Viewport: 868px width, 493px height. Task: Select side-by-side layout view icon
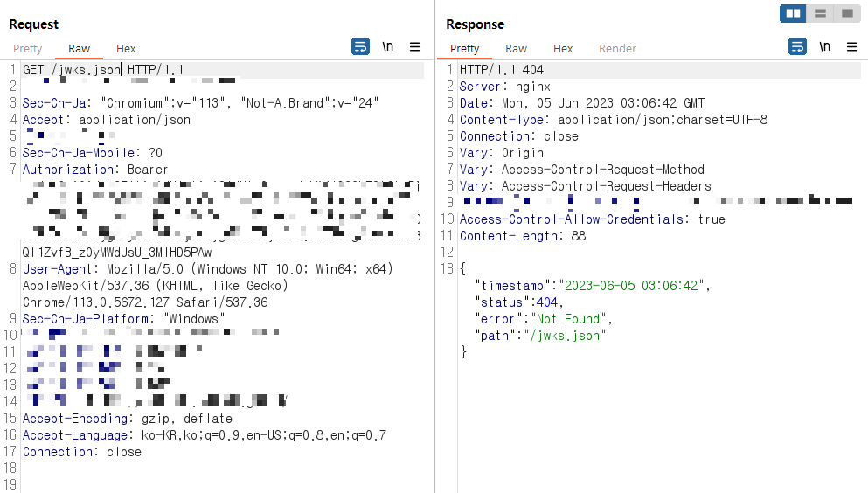tap(794, 13)
